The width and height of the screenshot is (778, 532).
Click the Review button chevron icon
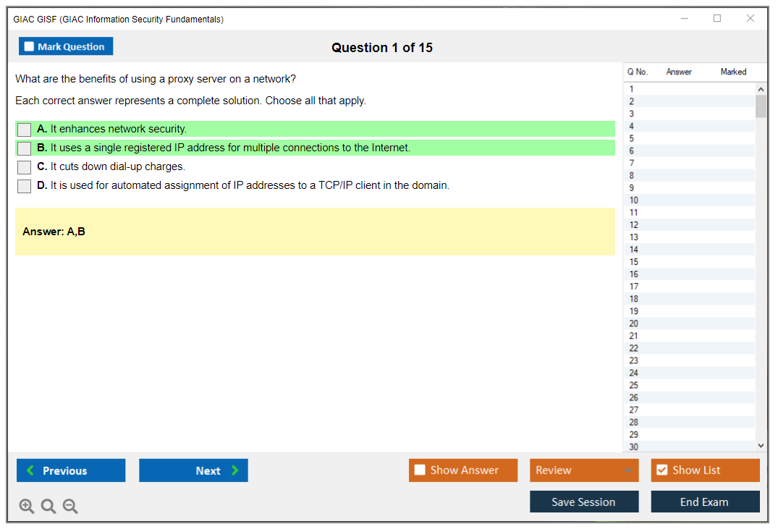coord(628,470)
